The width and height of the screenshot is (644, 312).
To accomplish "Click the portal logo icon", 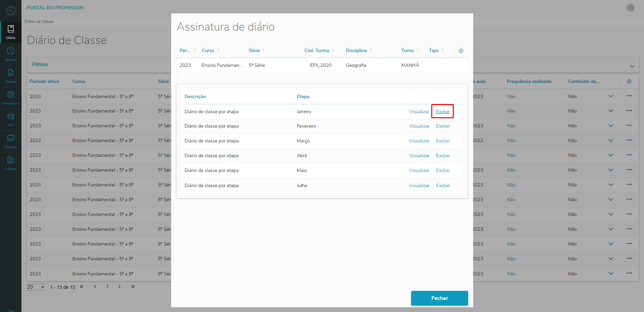I will click(11, 11).
